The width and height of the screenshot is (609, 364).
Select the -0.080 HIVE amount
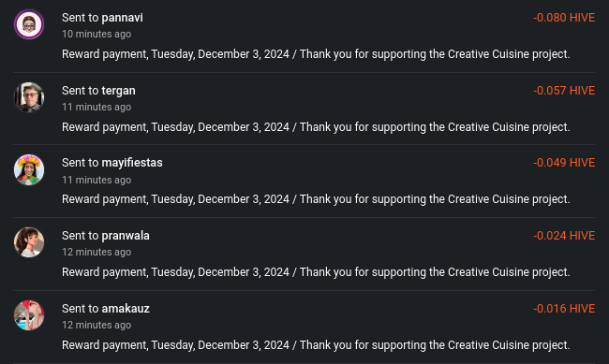564,18
